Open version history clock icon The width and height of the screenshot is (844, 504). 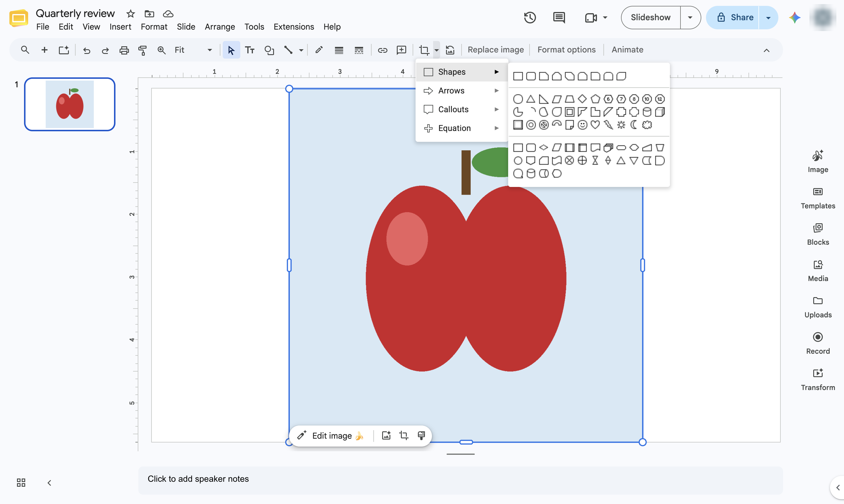(x=530, y=17)
